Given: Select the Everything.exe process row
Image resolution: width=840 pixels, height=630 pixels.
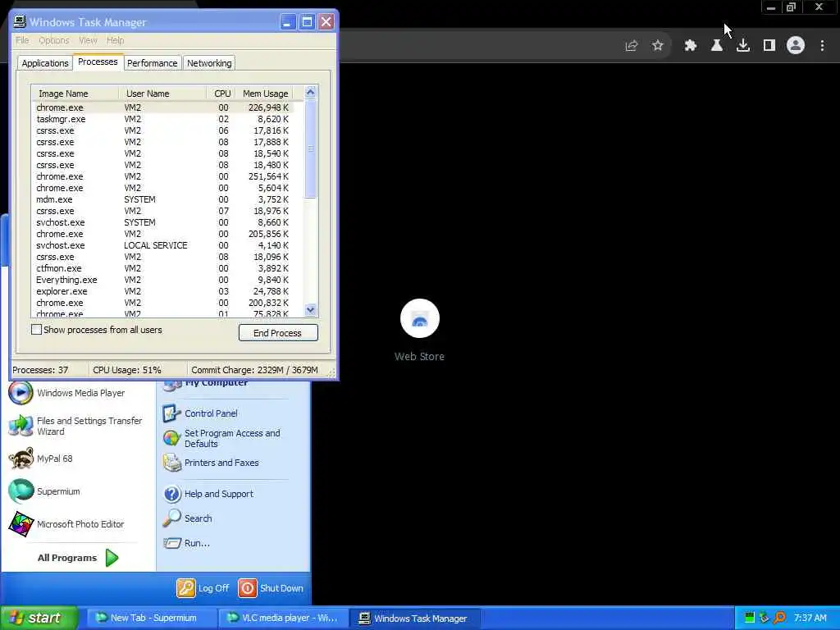Looking at the screenshot, I should [163, 280].
